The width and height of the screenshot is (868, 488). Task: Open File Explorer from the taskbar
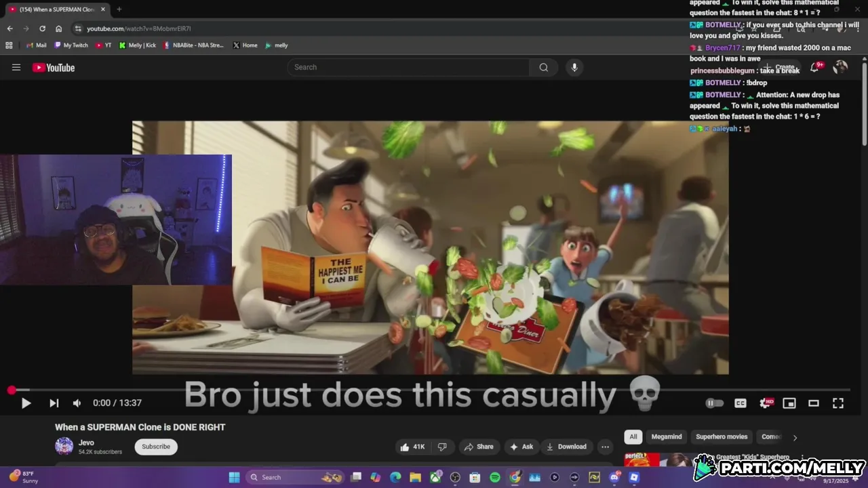[415, 477]
